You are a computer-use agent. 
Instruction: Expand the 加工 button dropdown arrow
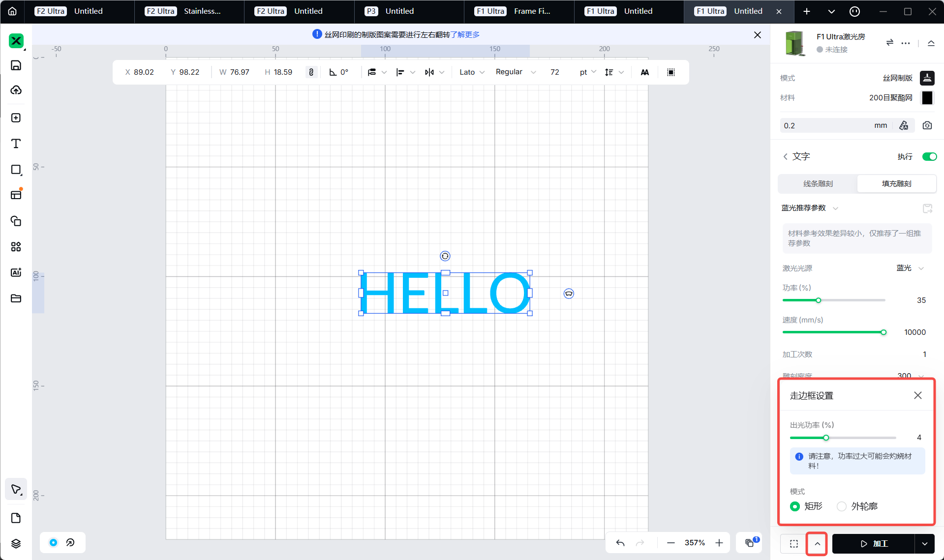925,544
